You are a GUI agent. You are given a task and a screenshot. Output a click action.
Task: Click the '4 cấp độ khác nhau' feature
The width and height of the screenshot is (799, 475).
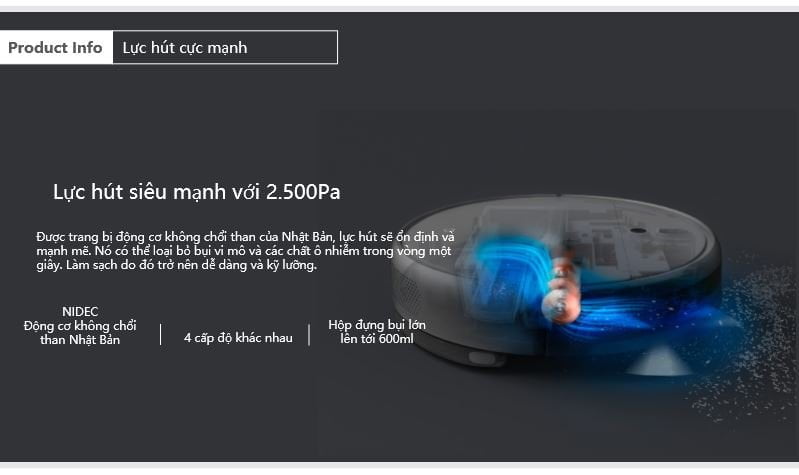(x=238, y=338)
